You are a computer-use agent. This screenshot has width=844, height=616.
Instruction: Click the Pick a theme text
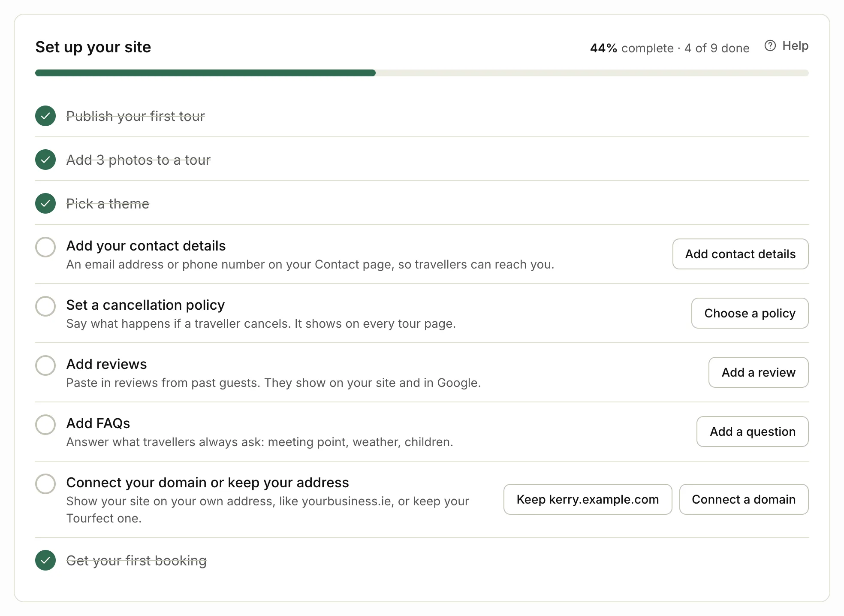tap(108, 204)
